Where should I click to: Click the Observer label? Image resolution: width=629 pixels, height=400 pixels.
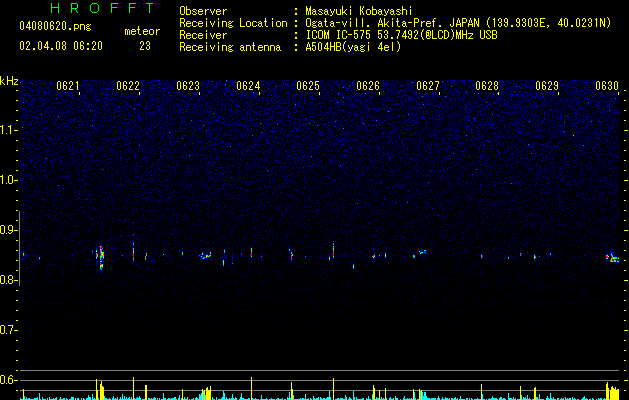[x=203, y=11]
